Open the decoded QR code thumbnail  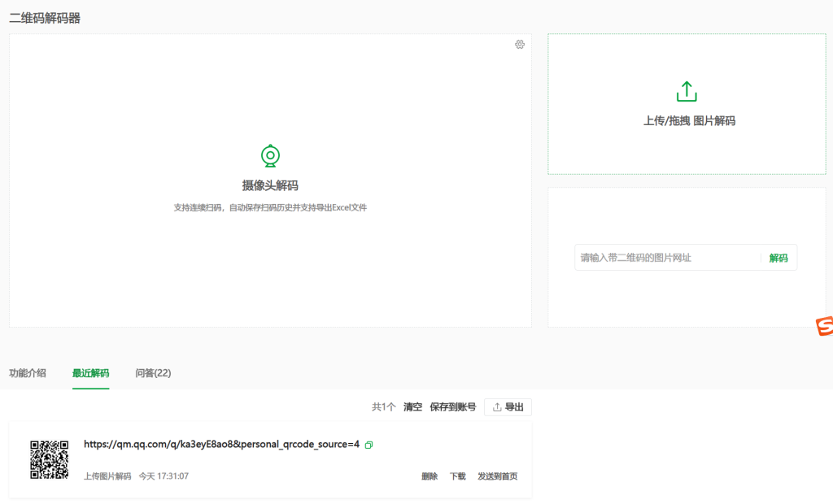point(49,459)
